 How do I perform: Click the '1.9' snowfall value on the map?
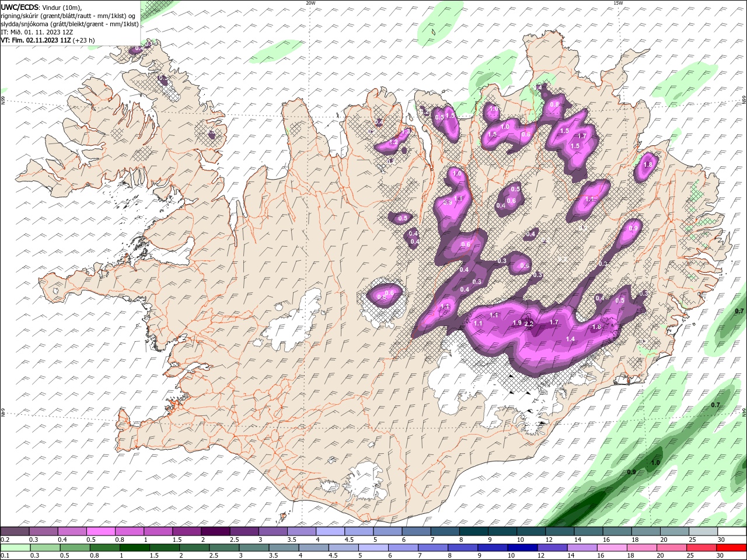coord(517,323)
